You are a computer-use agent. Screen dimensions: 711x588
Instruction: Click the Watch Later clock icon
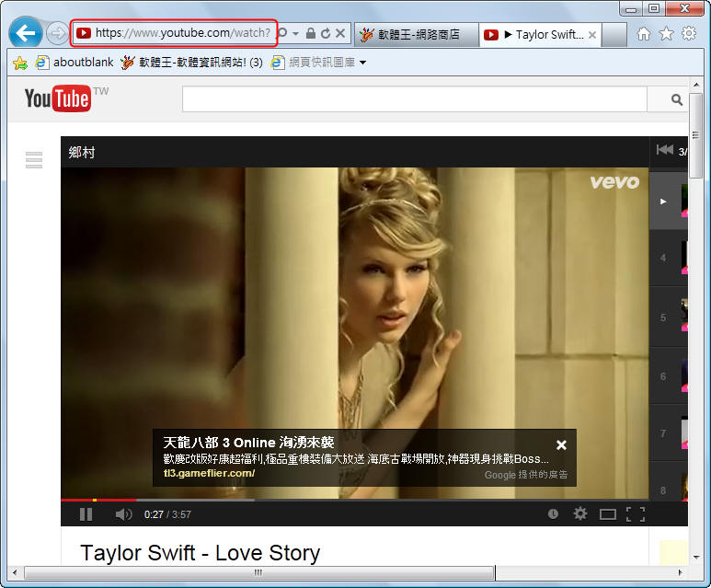553,514
